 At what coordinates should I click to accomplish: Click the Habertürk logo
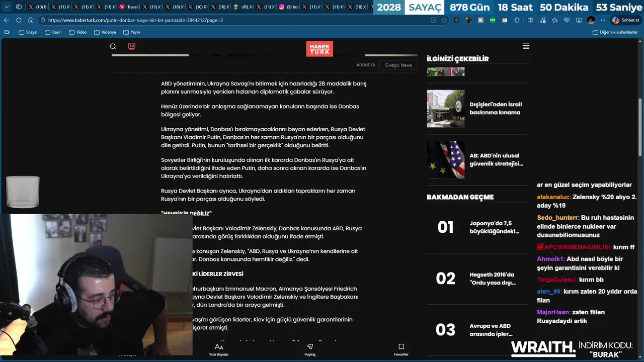point(319,49)
